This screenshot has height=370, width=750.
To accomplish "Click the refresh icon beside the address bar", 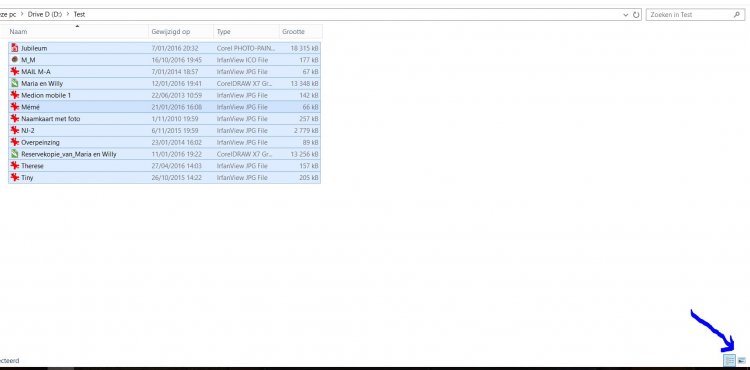I will (x=636, y=14).
